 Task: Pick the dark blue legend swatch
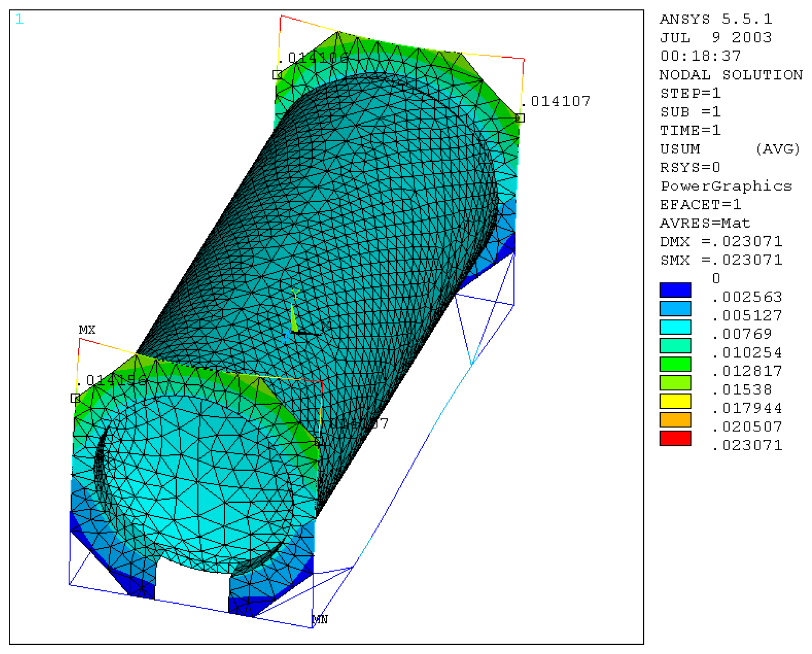pyautogui.click(x=675, y=290)
